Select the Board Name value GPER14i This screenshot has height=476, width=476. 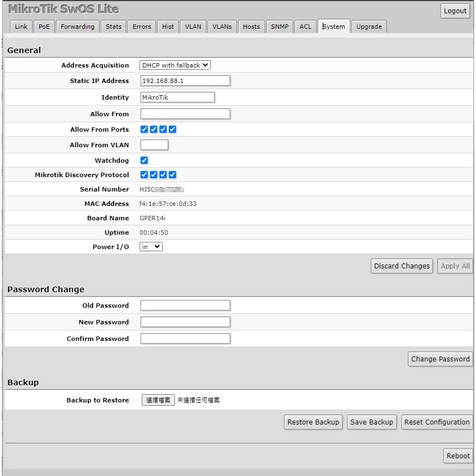152,218
